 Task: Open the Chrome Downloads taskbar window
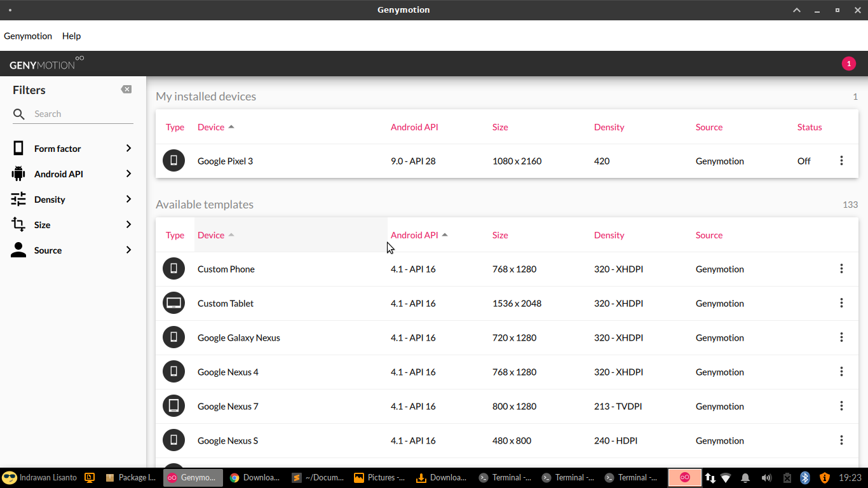[x=255, y=478]
